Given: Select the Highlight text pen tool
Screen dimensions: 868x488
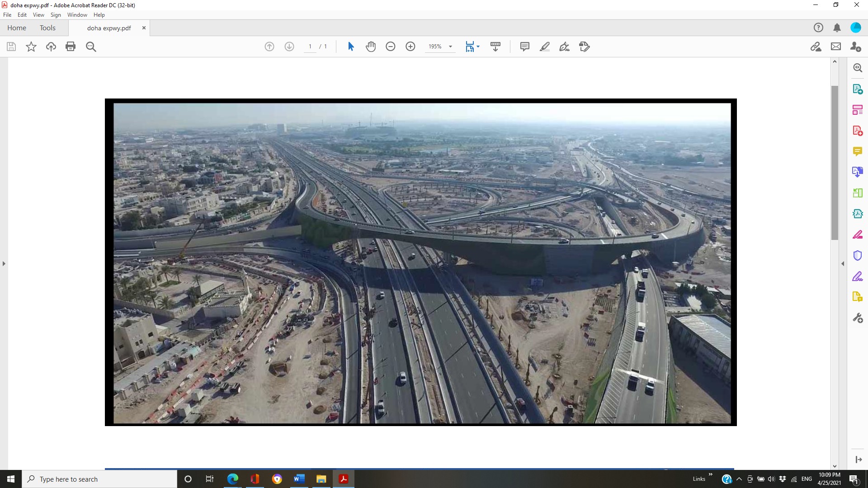Looking at the screenshot, I should click(x=545, y=47).
